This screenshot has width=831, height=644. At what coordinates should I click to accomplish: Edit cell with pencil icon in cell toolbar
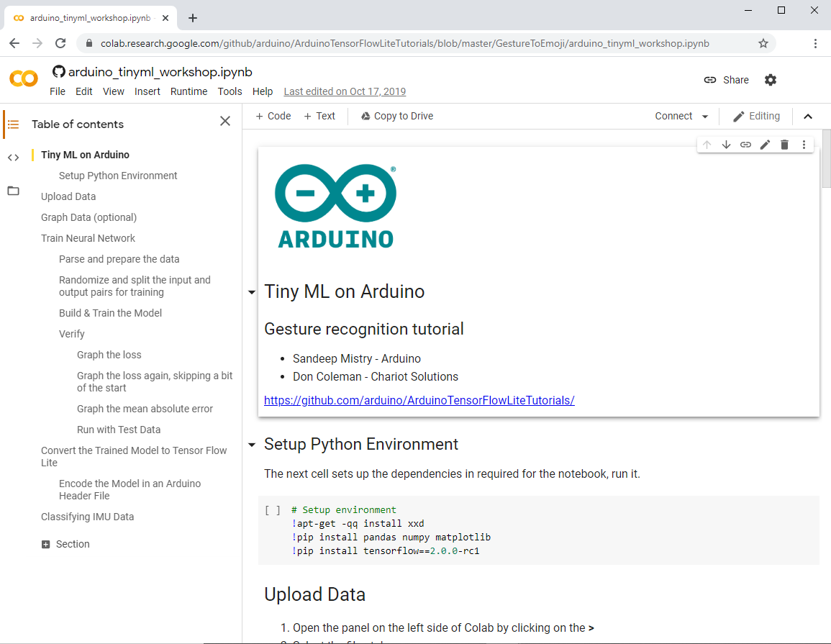pos(765,145)
